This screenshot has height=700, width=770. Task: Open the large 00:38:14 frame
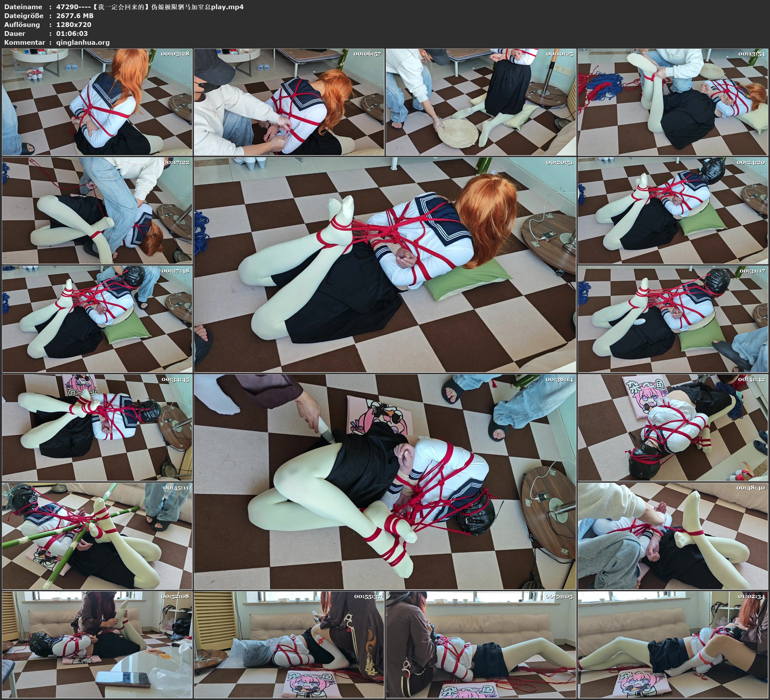point(385,481)
